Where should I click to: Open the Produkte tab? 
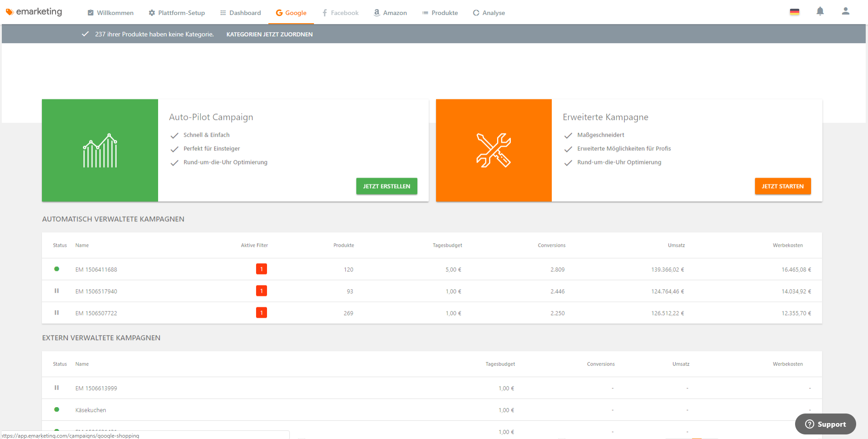click(x=440, y=13)
